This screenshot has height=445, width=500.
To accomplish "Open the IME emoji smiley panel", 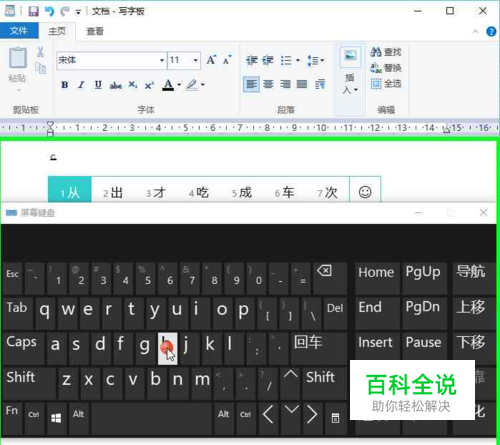I will 365,192.
